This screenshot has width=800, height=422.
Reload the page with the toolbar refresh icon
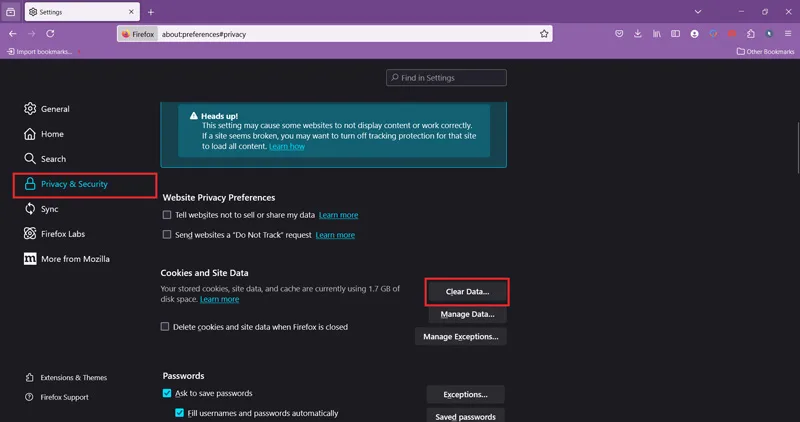coord(50,34)
